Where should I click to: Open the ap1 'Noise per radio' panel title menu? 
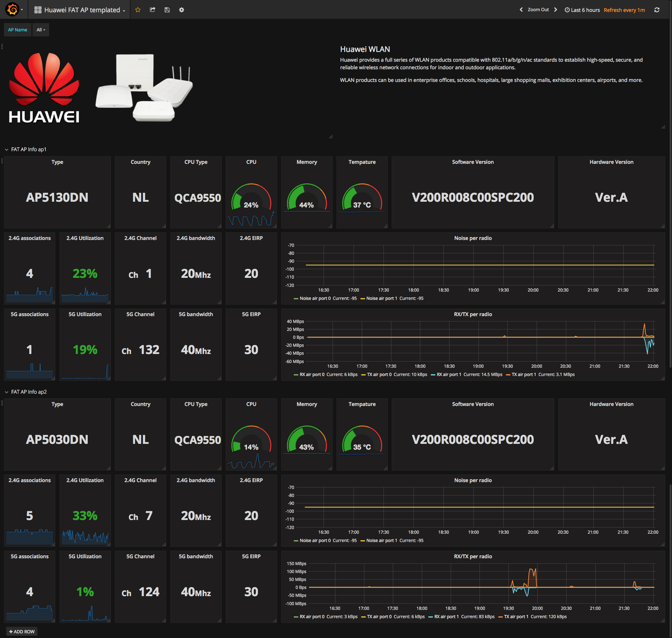click(473, 238)
